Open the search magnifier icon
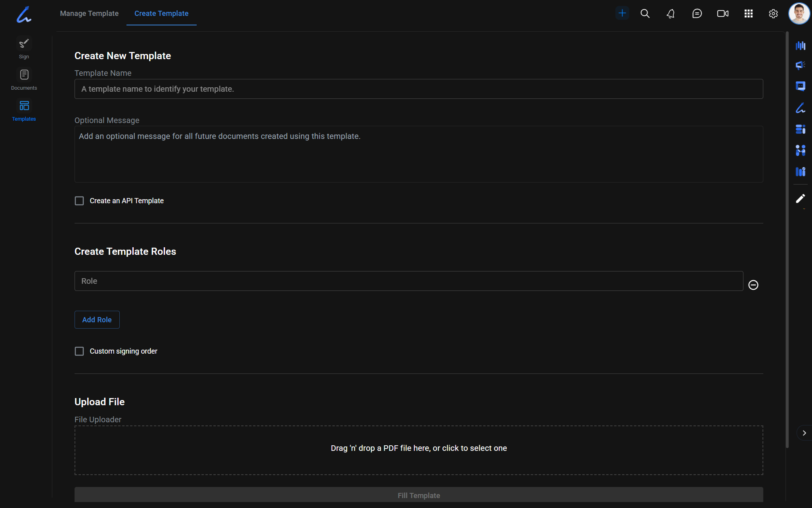812x508 pixels. [645, 13]
